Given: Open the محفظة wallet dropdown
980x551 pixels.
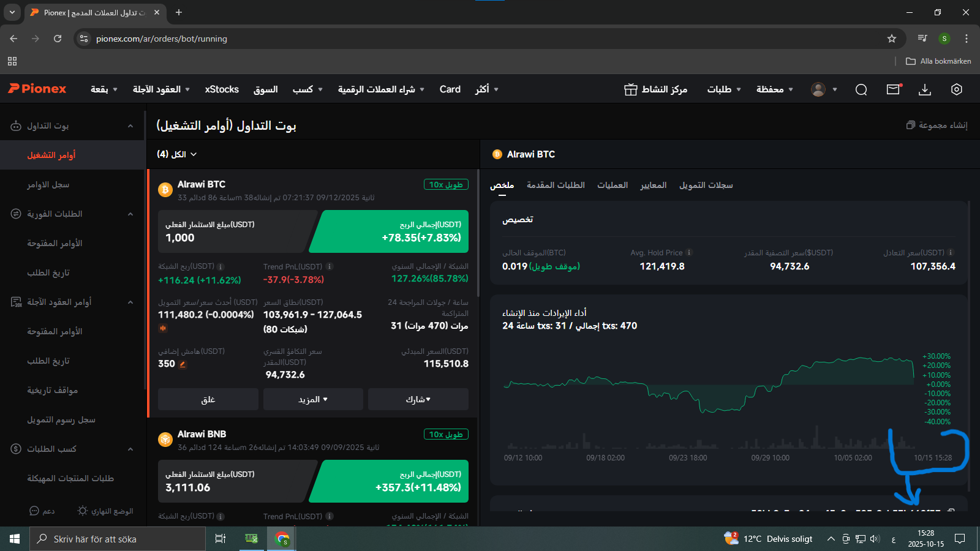Looking at the screenshot, I should pyautogui.click(x=775, y=89).
